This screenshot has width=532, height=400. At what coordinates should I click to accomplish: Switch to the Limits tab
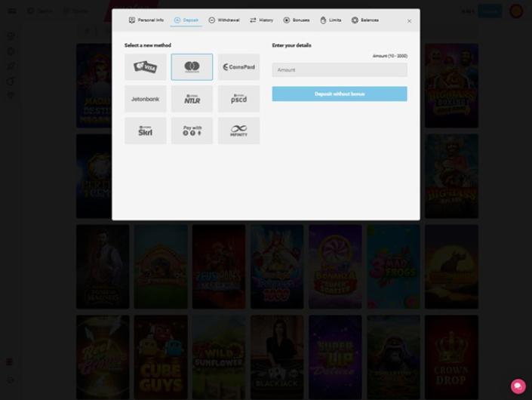tap(331, 20)
